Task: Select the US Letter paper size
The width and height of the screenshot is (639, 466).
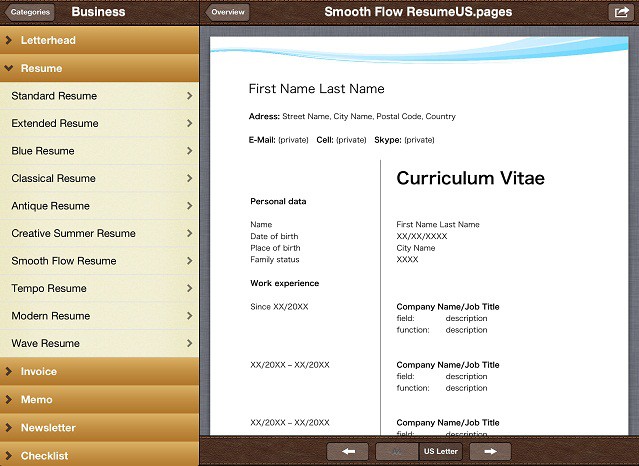Action: [441, 451]
